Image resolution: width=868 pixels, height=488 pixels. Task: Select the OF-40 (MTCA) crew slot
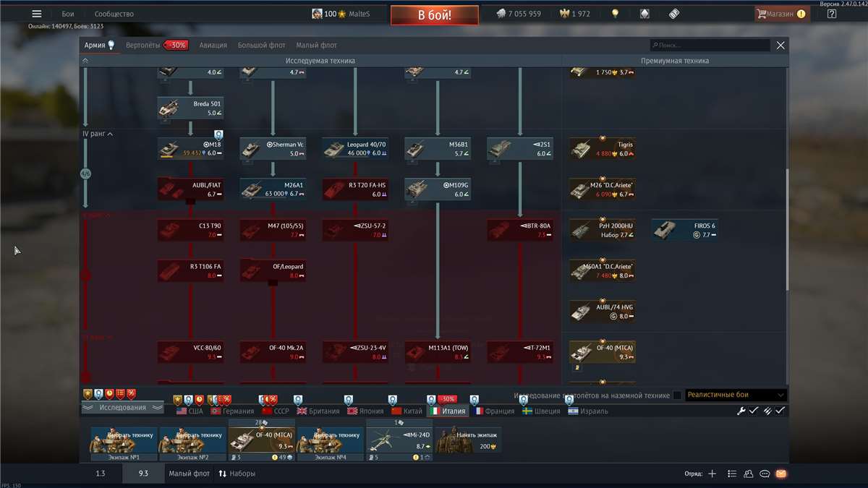pyautogui.click(x=260, y=440)
